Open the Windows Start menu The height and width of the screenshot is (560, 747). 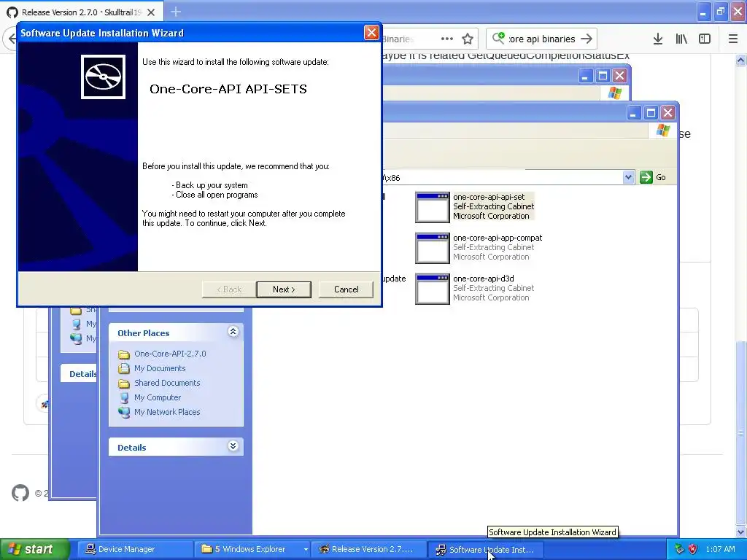[x=34, y=549]
